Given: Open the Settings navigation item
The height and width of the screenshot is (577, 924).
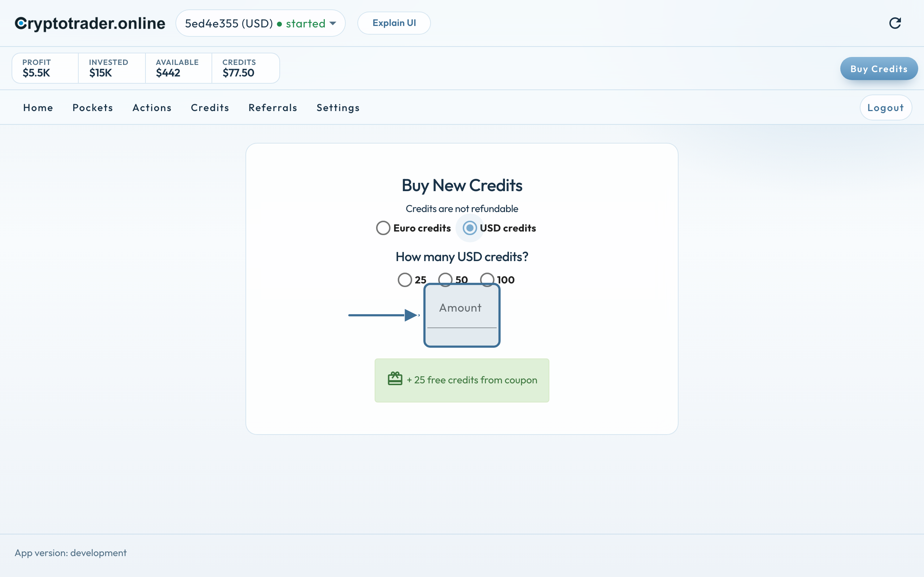Looking at the screenshot, I should coord(338,107).
